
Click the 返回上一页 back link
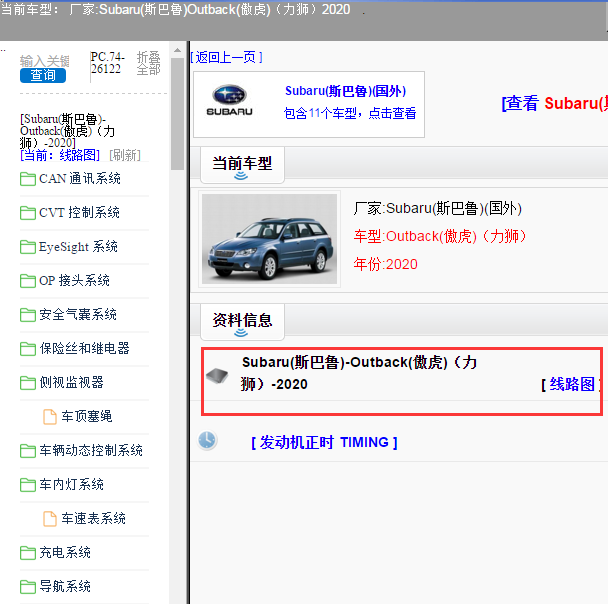click(x=226, y=57)
